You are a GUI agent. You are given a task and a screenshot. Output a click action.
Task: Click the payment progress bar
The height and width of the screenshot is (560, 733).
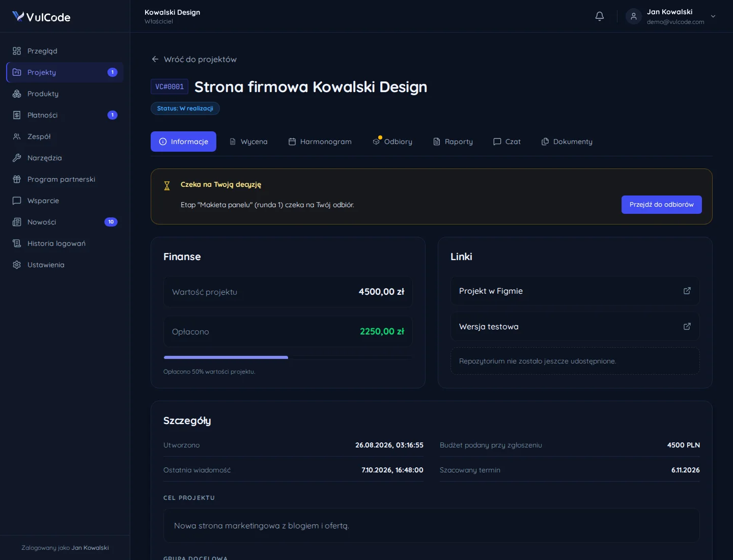288,357
